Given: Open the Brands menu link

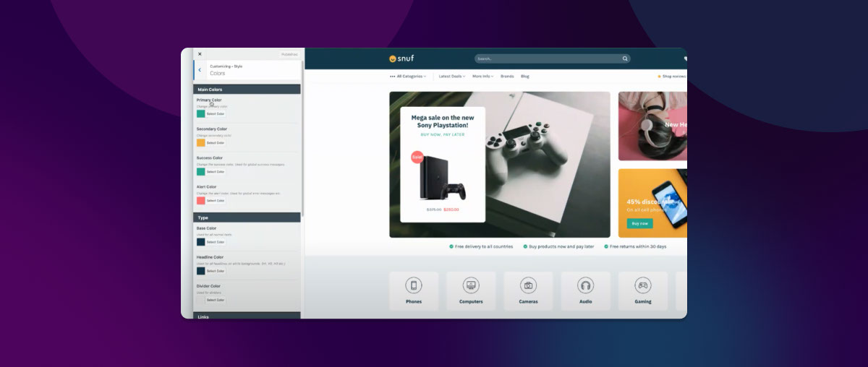Looking at the screenshot, I should point(507,76).
